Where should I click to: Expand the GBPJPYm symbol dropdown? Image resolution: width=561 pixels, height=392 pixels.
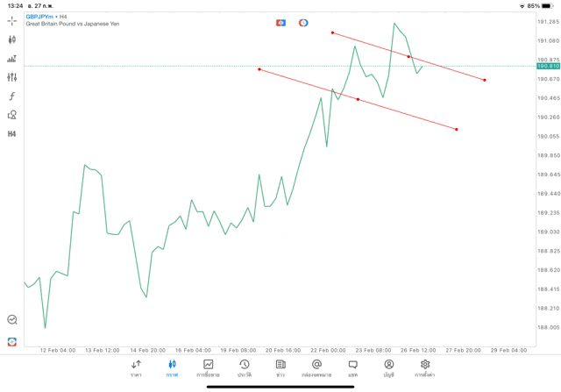(x=40, y=16)
